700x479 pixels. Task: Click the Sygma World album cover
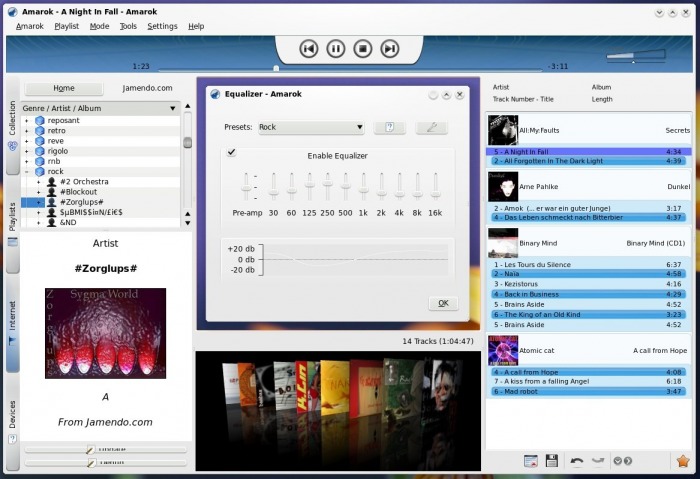point(105,333)
